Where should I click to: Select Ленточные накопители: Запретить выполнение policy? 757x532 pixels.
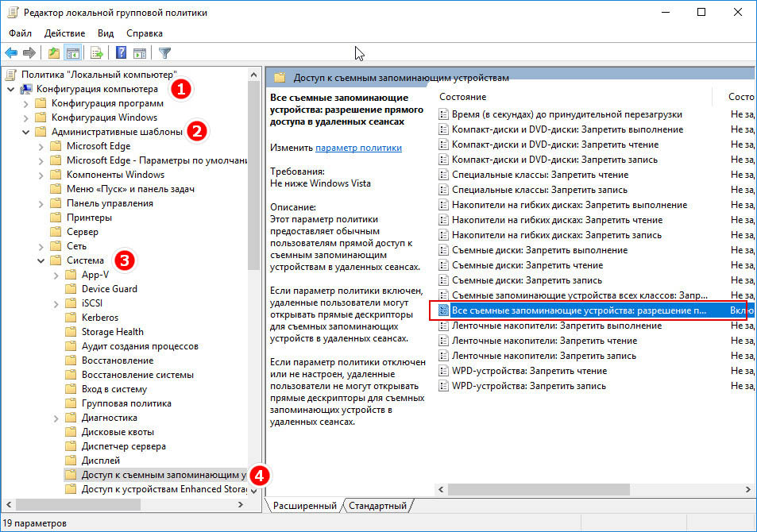[x=557, y=326]
